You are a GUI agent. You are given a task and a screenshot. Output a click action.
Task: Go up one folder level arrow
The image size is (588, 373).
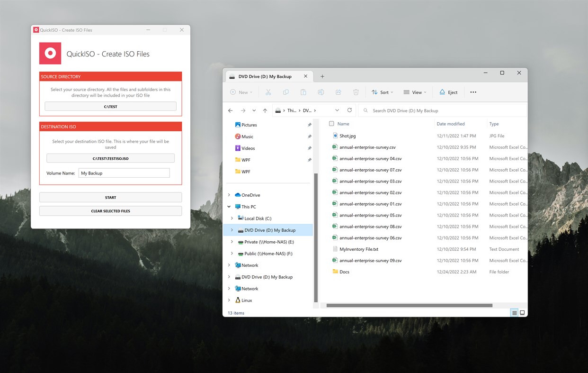[x=265, y=110]
